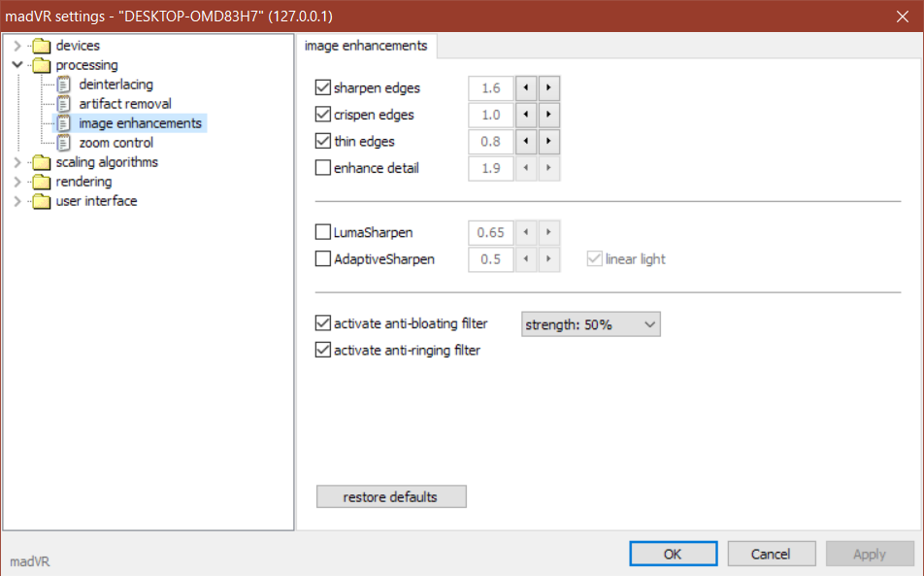Click the artifact removal page icon
The height and width of the screenshot is (576, 924).
pyautogui.click(x=64, y=104)
